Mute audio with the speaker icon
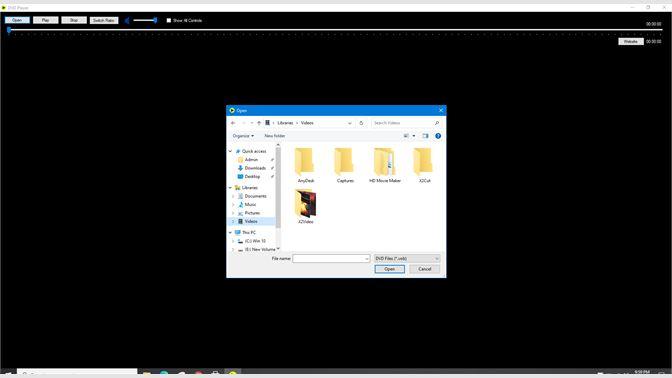Viewport: 672px width, 378px height. coord(127,20)
